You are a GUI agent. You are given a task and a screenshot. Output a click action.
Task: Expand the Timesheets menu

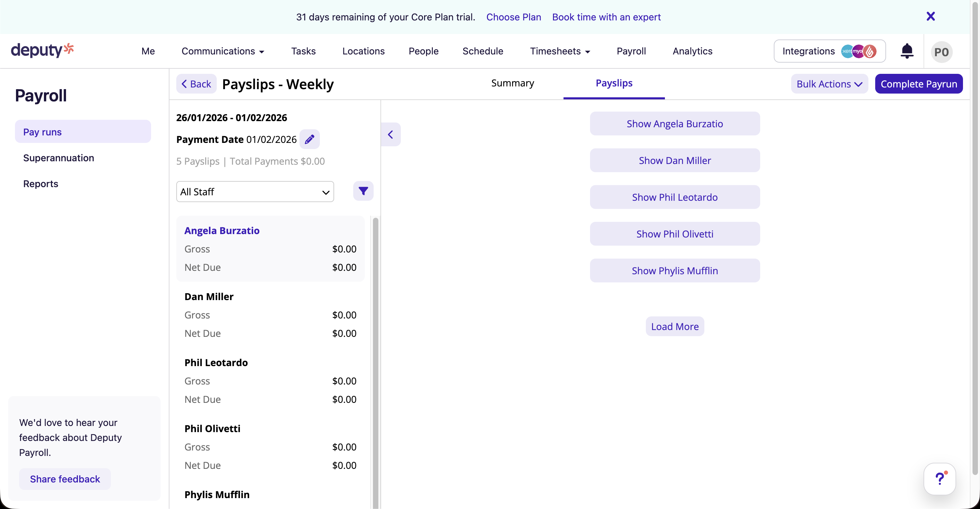[x=560, y=51]
